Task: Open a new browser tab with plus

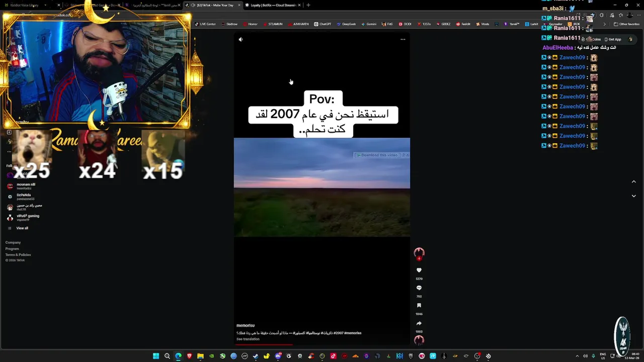Action: [308, 5]
